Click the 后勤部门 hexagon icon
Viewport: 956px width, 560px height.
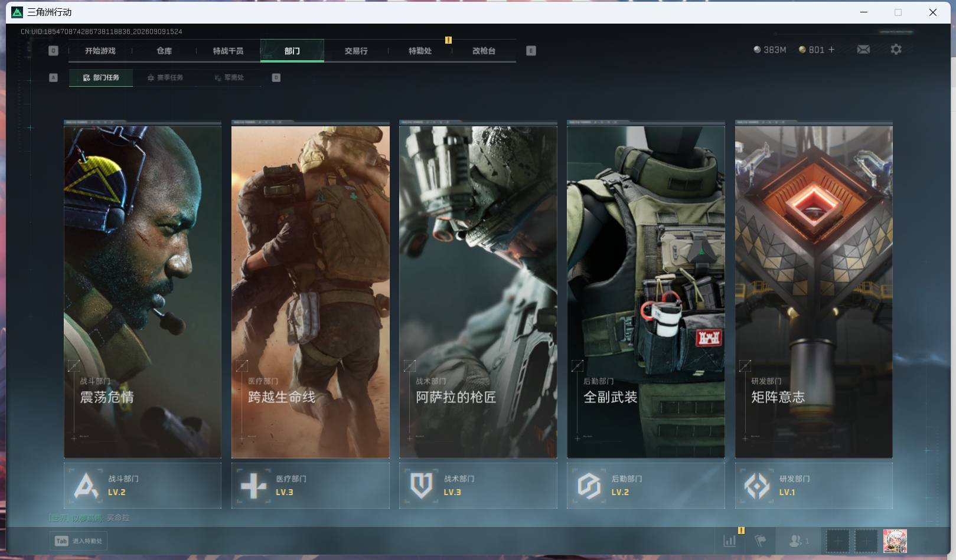pos(589,486)
